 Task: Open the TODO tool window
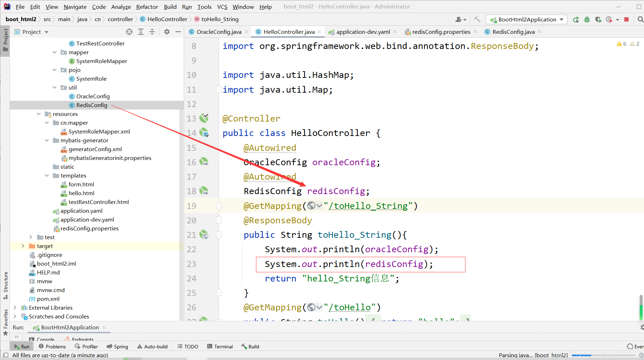pos(188,347)
